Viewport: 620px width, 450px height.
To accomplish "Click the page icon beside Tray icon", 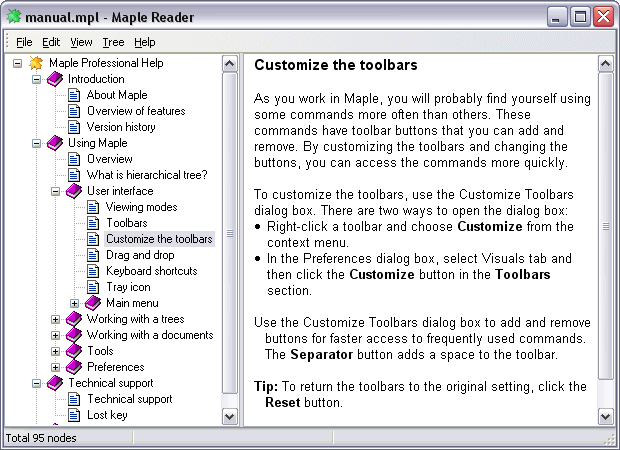I will [93, 287].
